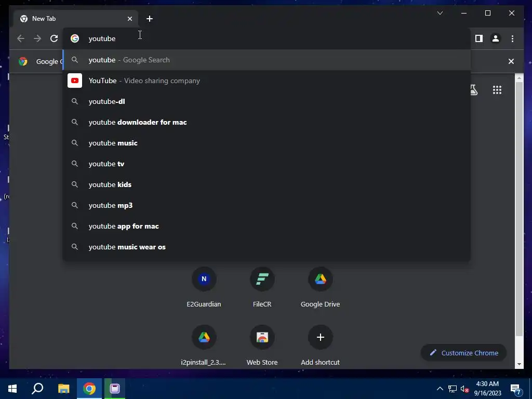Select the 'youtube kids' suggestion
The width and height of the screenshot is (532, 399).
pos(267,184)
